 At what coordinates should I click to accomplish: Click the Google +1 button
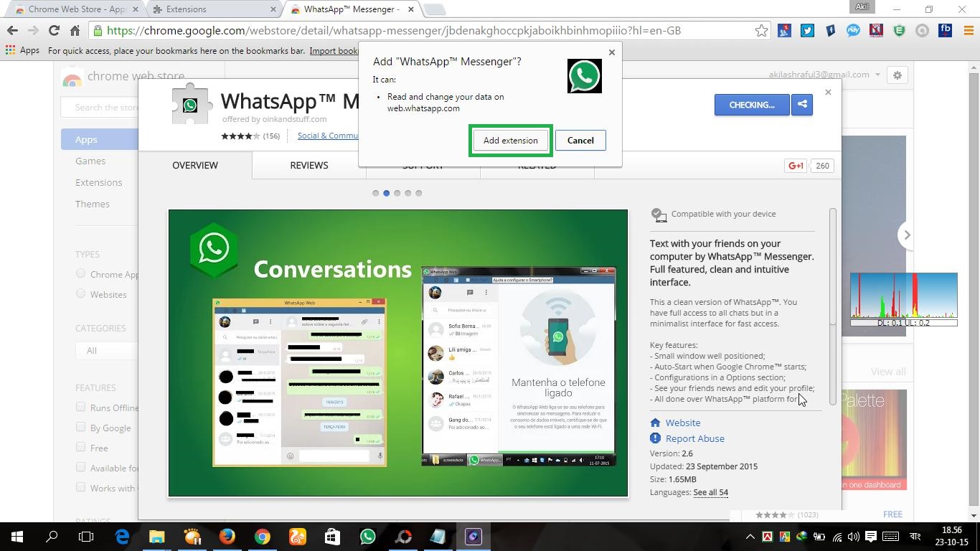[x=796, y=166]
